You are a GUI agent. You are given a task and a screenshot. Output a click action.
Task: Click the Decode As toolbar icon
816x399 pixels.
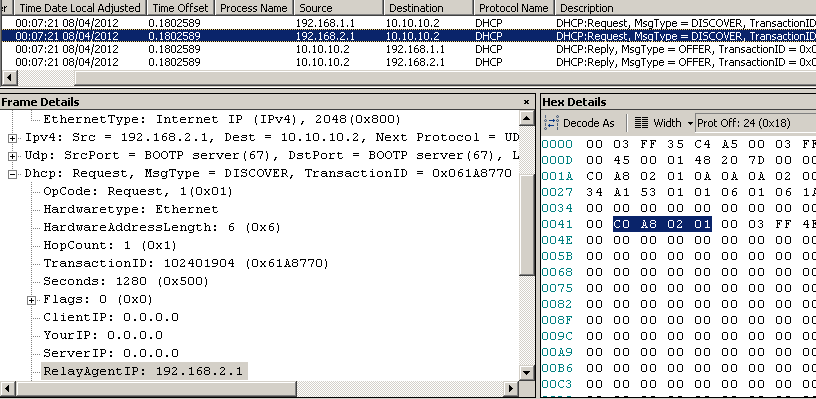552,123
